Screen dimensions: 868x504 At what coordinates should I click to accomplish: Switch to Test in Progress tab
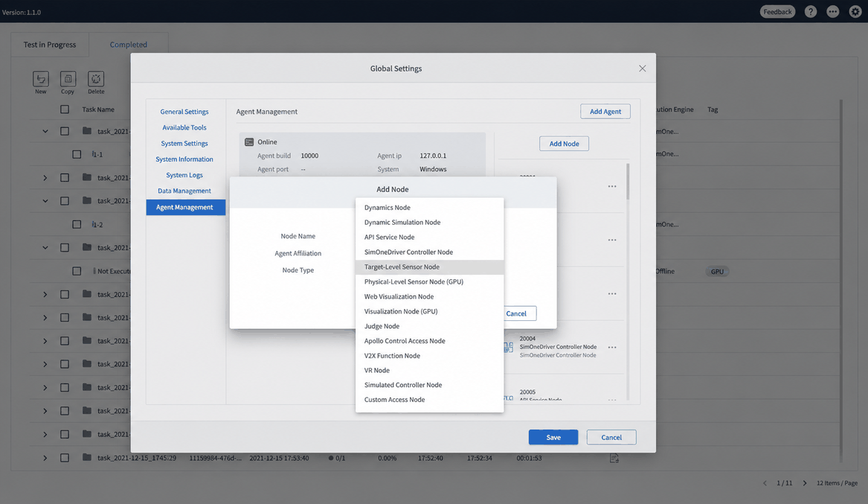coord(50,45)
